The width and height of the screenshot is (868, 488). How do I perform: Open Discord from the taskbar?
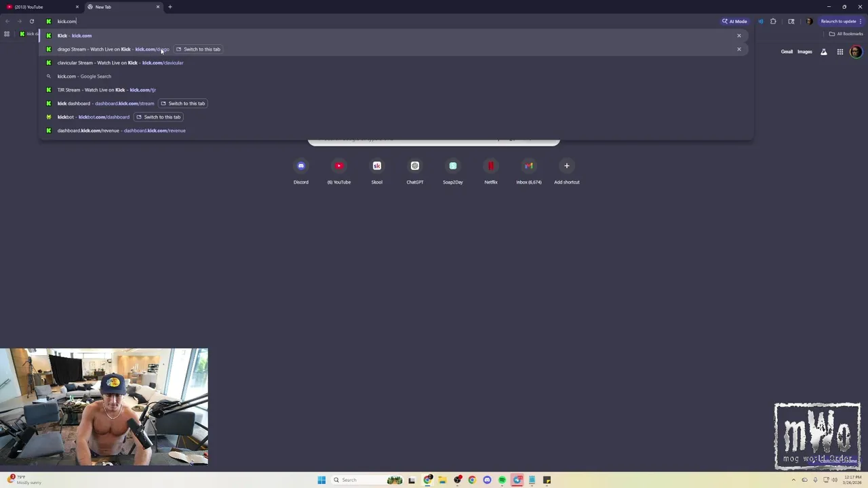point(487,480)
